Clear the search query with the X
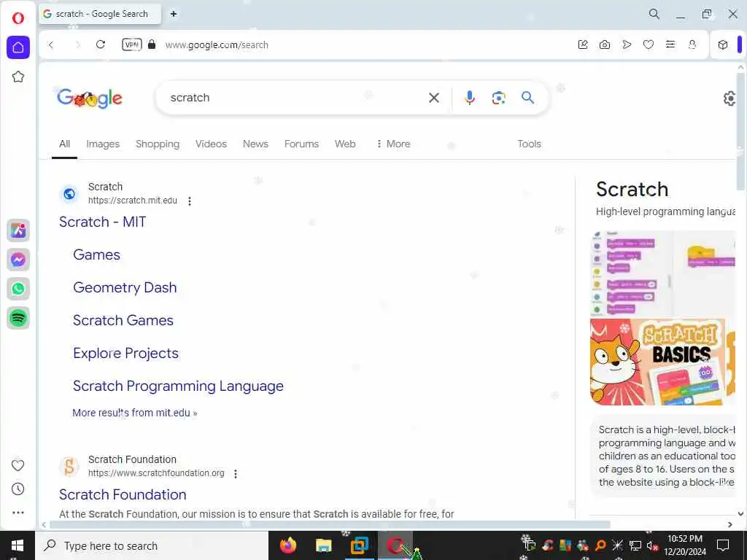 coord(433,98)
